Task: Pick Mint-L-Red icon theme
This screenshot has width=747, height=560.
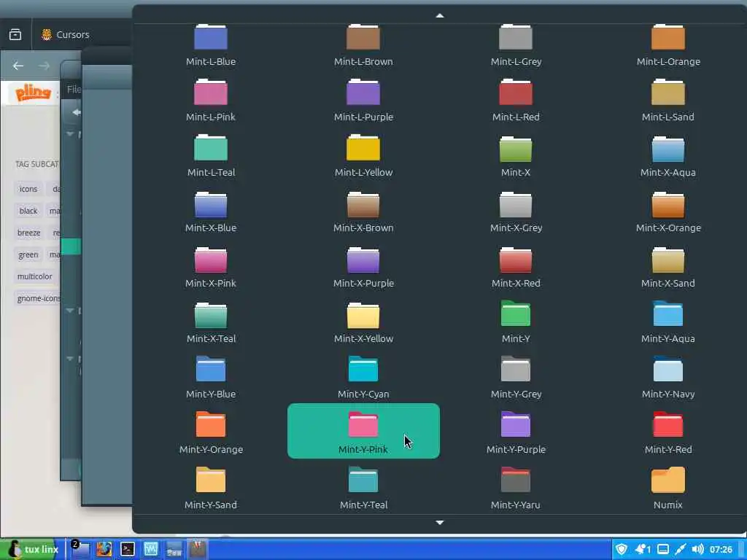Action: 516,98
